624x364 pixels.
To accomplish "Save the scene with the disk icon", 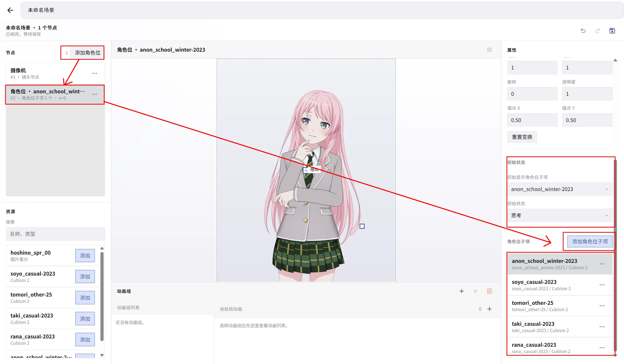I will coord(612,31).
